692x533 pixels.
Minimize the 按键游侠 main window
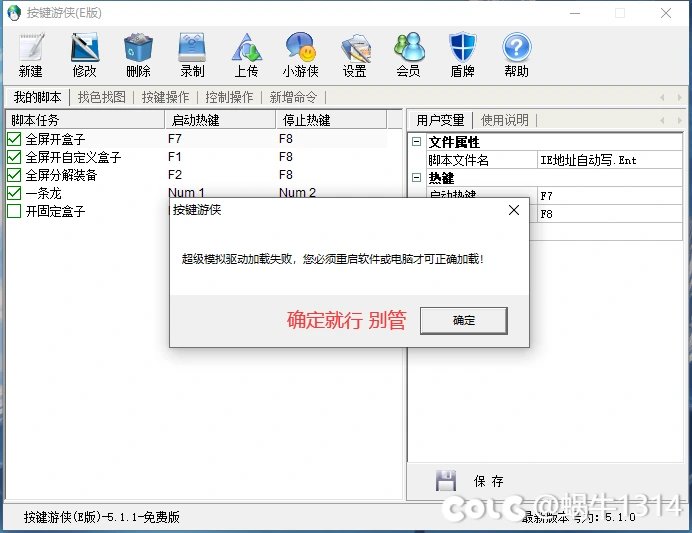click(x=575, y=13)
